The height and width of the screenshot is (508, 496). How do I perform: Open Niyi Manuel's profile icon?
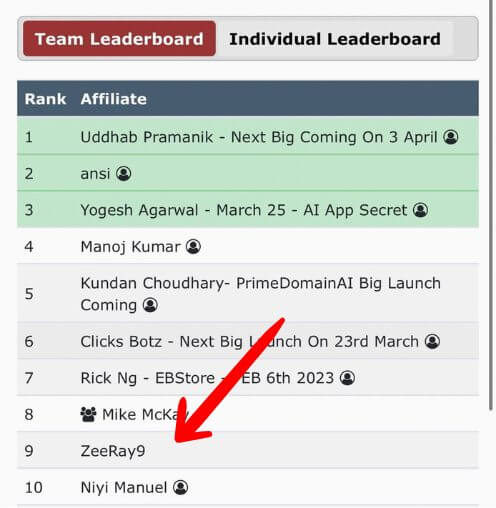(180, 488)
